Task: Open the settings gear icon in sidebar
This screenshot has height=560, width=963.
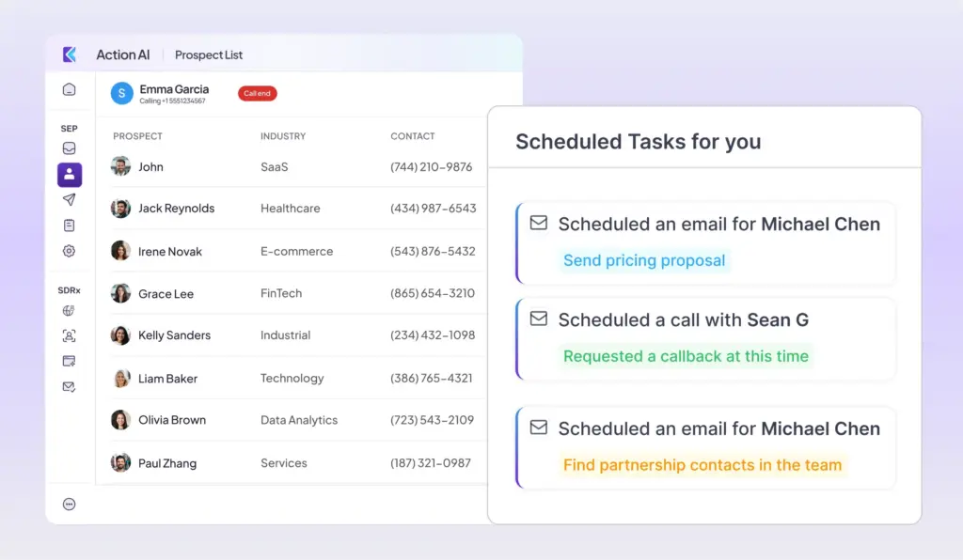Action: click(69, 251)
